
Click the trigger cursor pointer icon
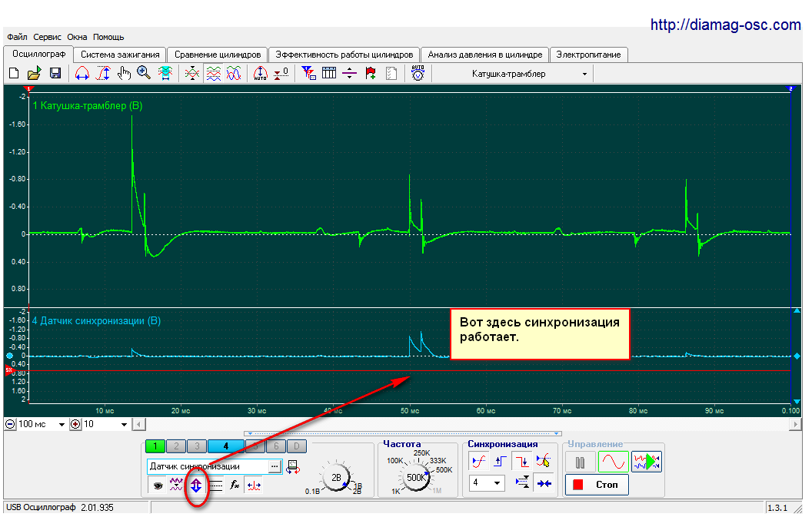[x=543, y=460]
